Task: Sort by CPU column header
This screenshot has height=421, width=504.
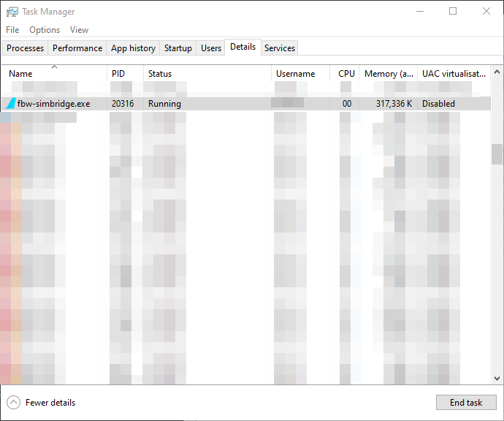Action: 346,74
